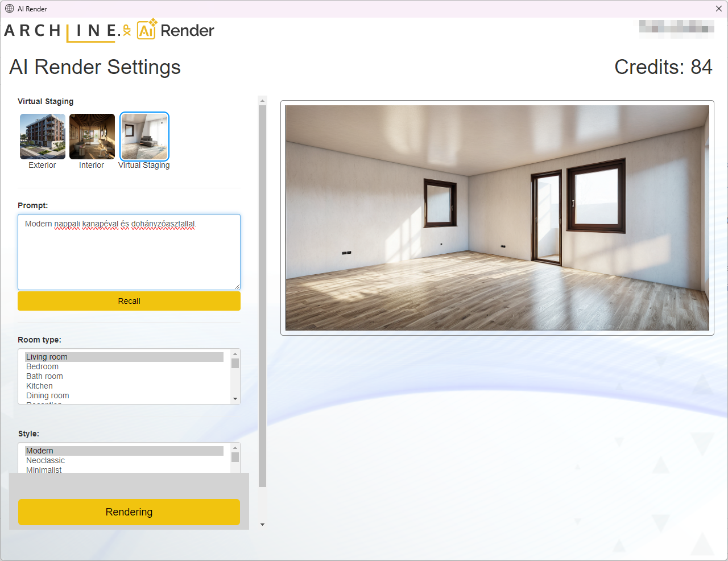Choose Dining room room type
The width and height of the screenshot is (728, 561).
[x=48, y=395]
